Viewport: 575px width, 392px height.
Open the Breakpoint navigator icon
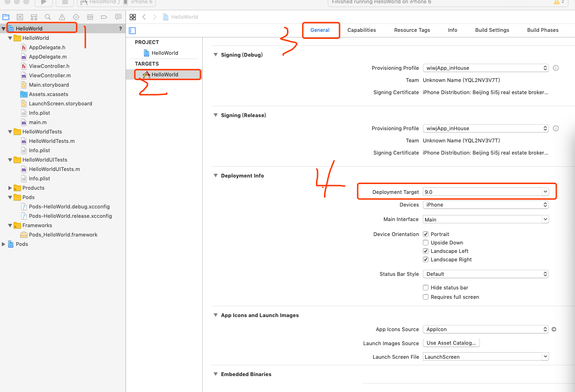(x=104, y=17)
